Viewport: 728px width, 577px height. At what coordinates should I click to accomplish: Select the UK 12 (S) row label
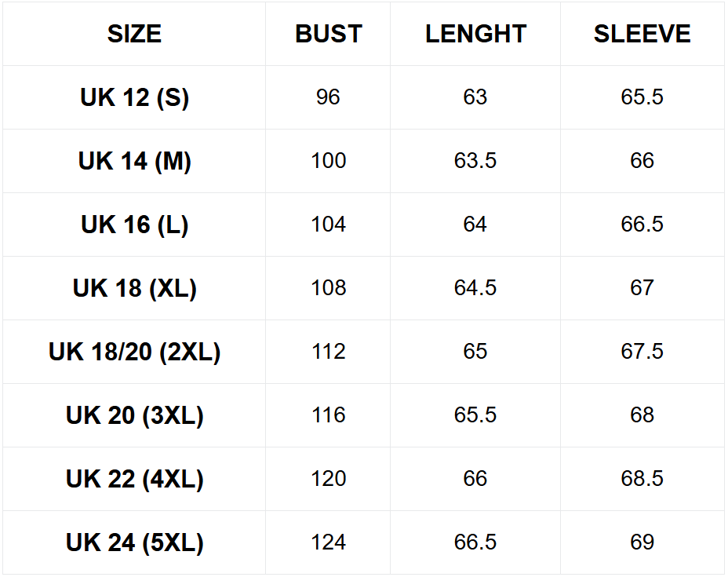point(134,97)
